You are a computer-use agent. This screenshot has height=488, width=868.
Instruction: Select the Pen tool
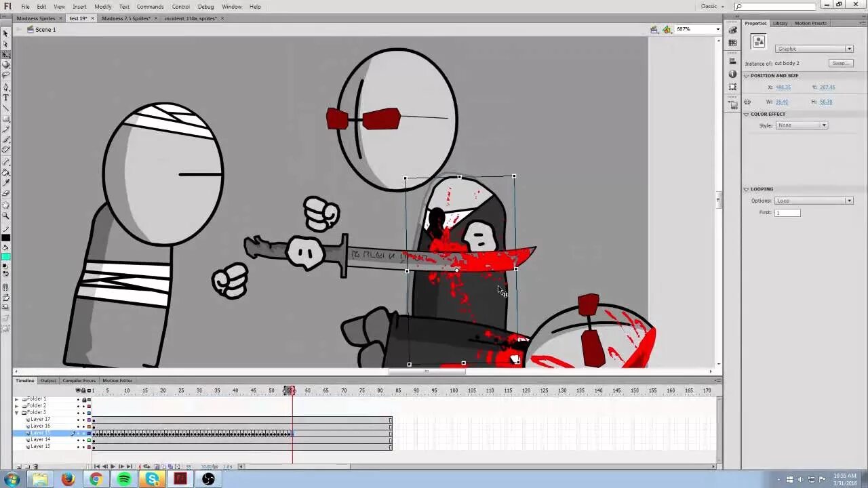5,87
